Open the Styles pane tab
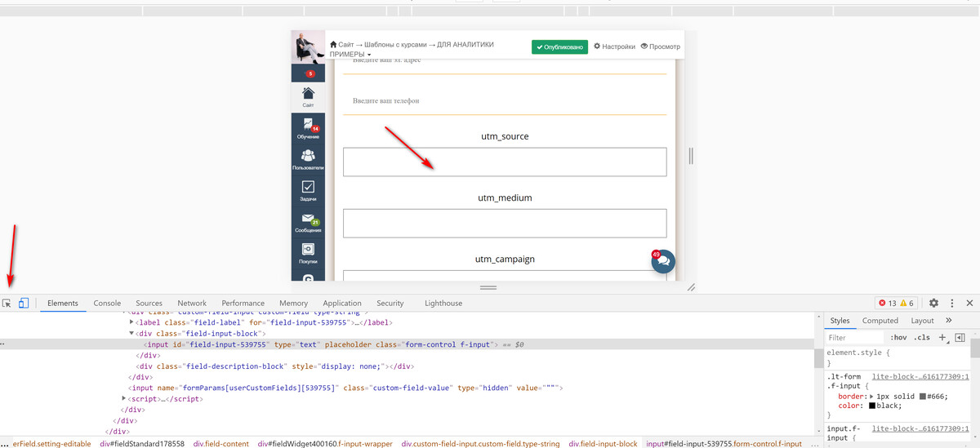 pyautogui.click(x=840, y=321)
